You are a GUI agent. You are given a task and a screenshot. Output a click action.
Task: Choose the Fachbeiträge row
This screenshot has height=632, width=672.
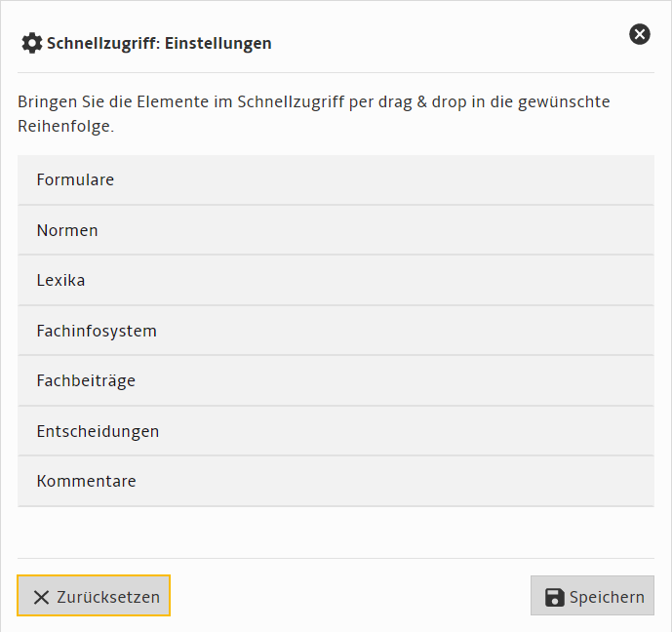click(x=336, y=381)
